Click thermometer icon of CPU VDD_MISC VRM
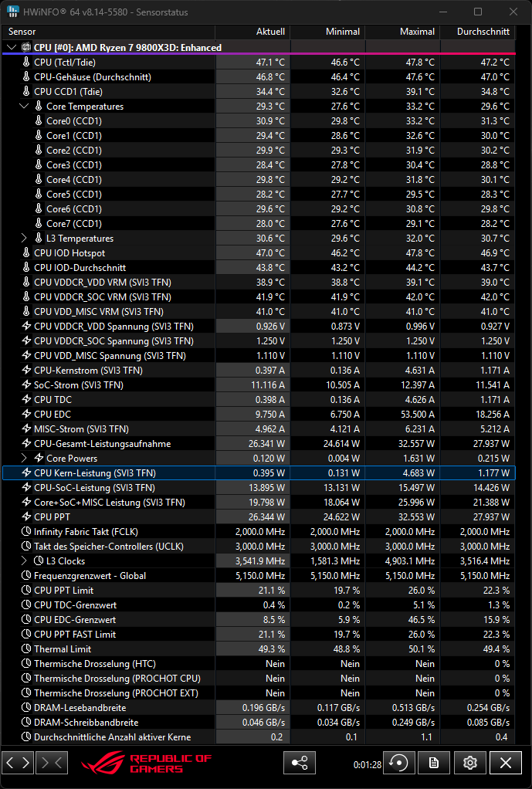 (x=27, y=311)
